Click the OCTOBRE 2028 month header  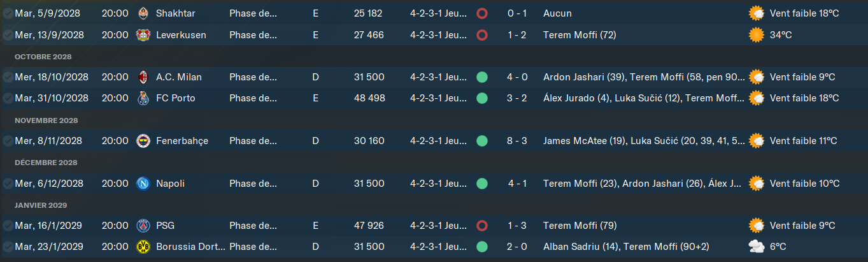click(43, 57)
